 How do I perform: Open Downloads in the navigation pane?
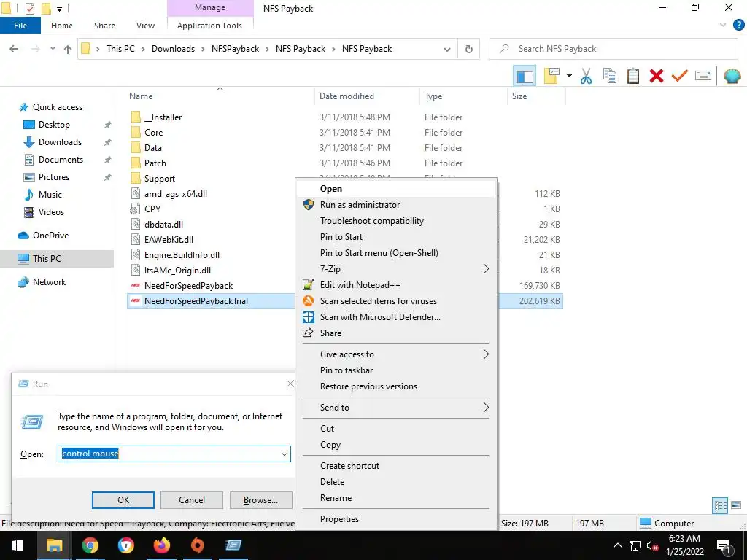(60, 142)
